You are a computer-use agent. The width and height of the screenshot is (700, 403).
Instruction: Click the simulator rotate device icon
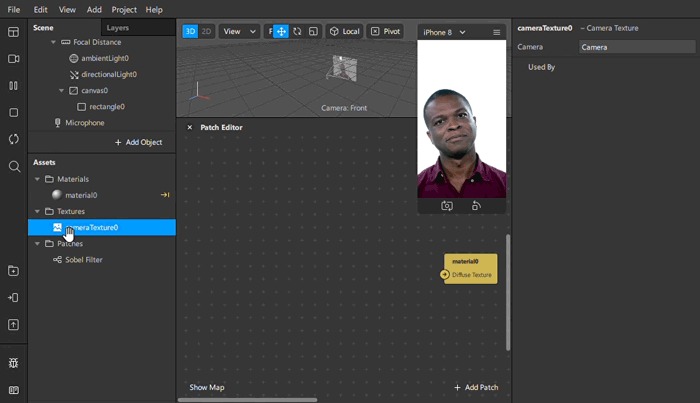pos(476,206)
